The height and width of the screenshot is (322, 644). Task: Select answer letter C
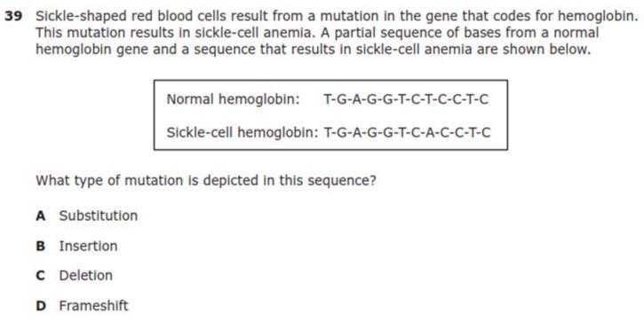click(x=40, y=276)
